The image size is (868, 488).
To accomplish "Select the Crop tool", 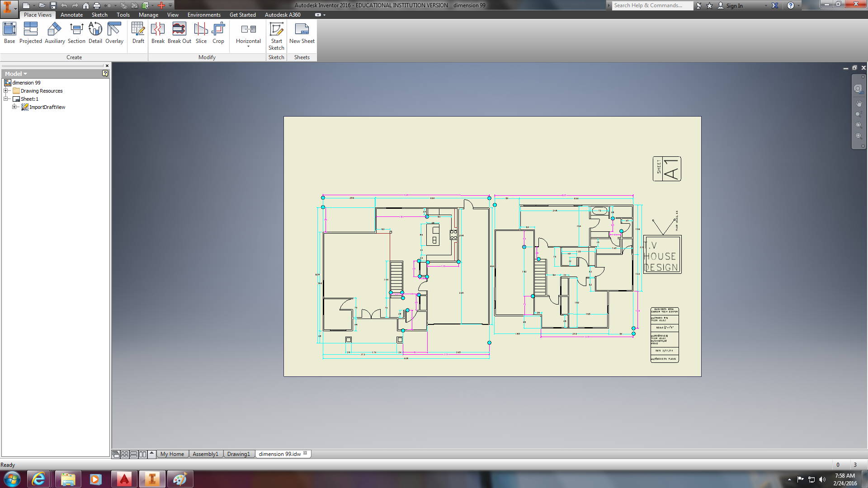I will (218, 33).
